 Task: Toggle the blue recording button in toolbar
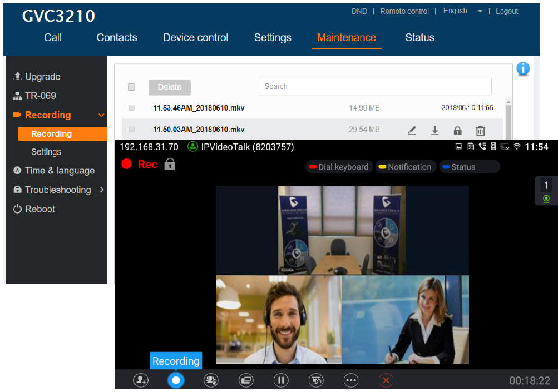[x=176, y=380]
